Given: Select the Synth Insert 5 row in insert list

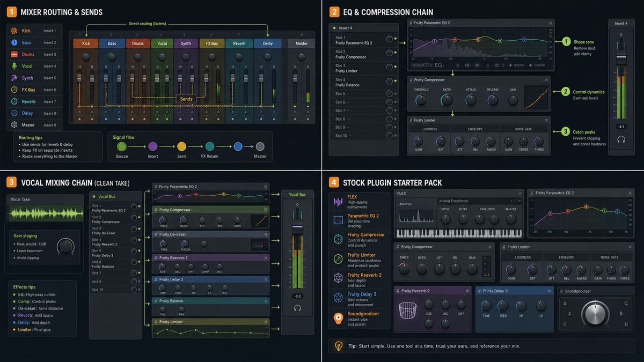Looking at the screenshot, I should 34,78.
